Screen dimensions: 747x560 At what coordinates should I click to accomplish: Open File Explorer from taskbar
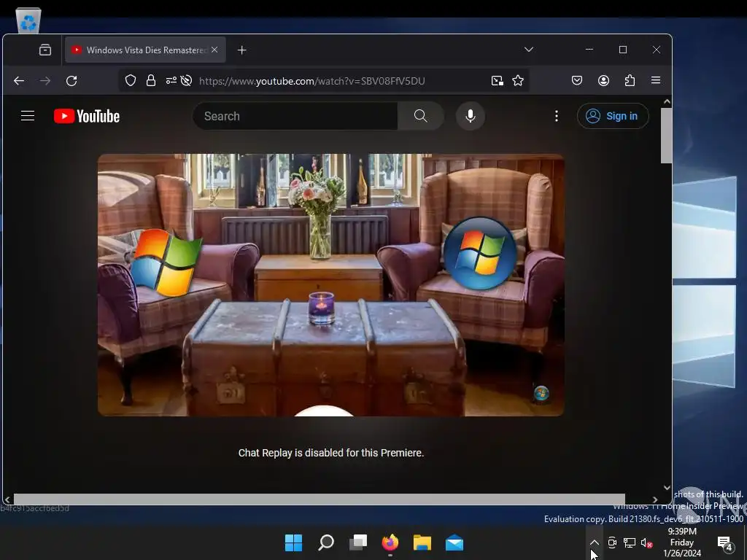pos(422,542)
